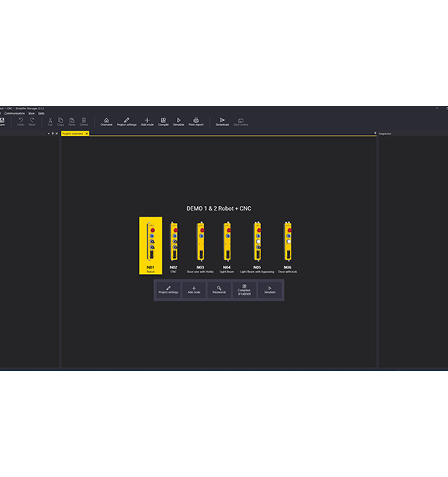Click the Cut toolbar icon
The image size is (448, 477).
point(50,121)
